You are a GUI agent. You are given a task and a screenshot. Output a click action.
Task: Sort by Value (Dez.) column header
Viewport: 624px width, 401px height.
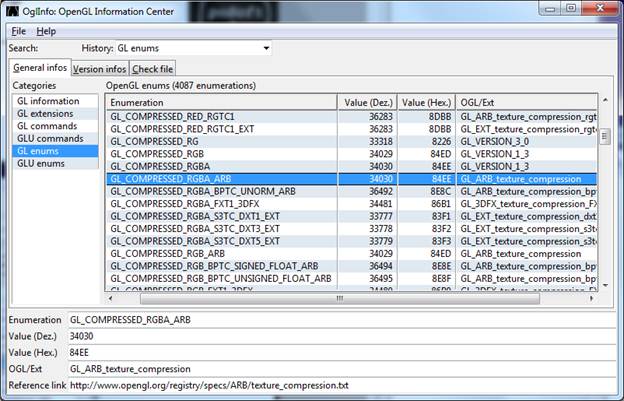click(x=369, y=102)
